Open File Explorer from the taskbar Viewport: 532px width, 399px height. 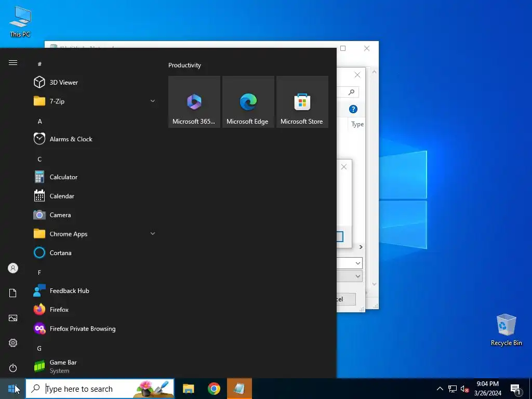[188, 389]
